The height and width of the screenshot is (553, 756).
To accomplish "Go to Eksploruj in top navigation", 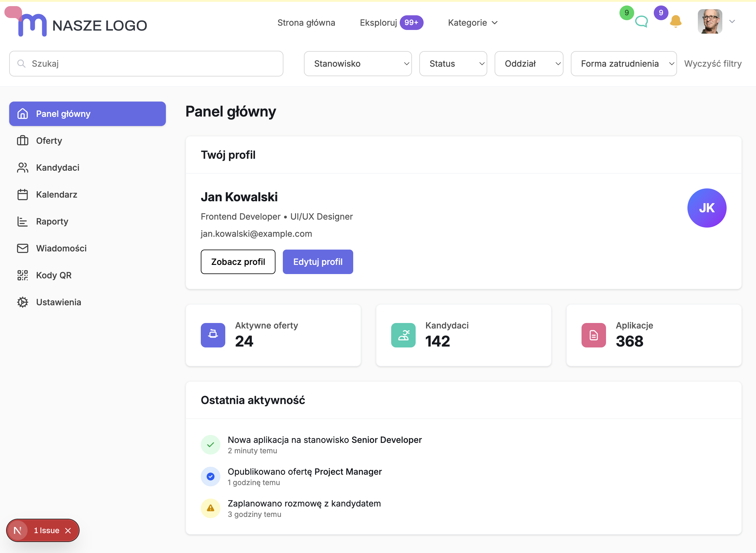I will click(378, 23).
